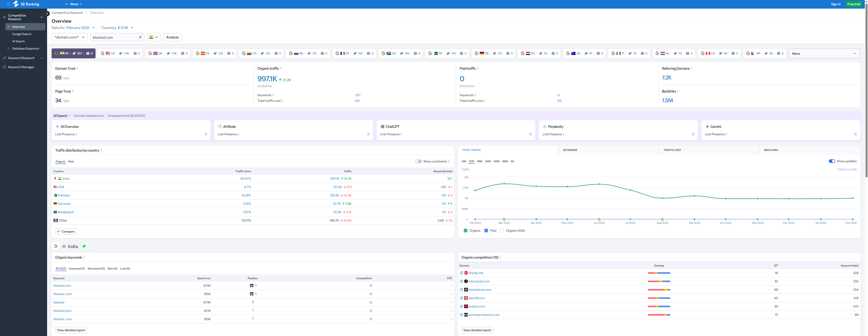
Task: Clear the blacked.com domain input
Action: coord(140,37)
